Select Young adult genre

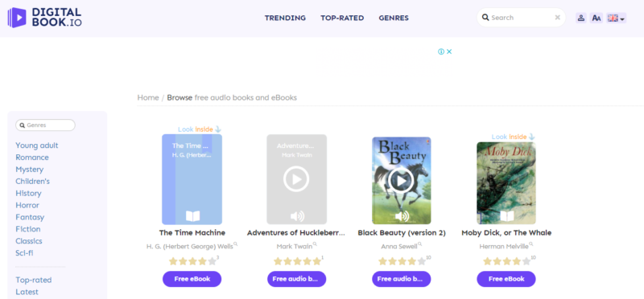pos(37,145)
